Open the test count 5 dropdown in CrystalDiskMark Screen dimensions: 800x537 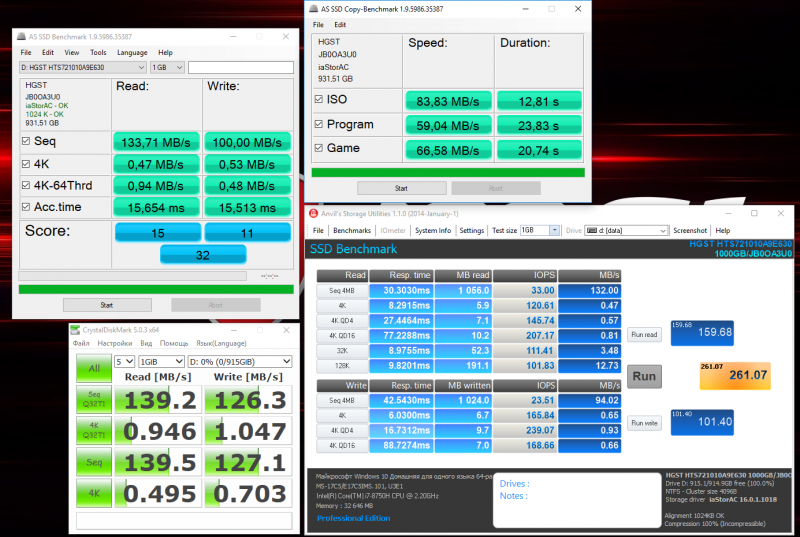click(124, 362)
